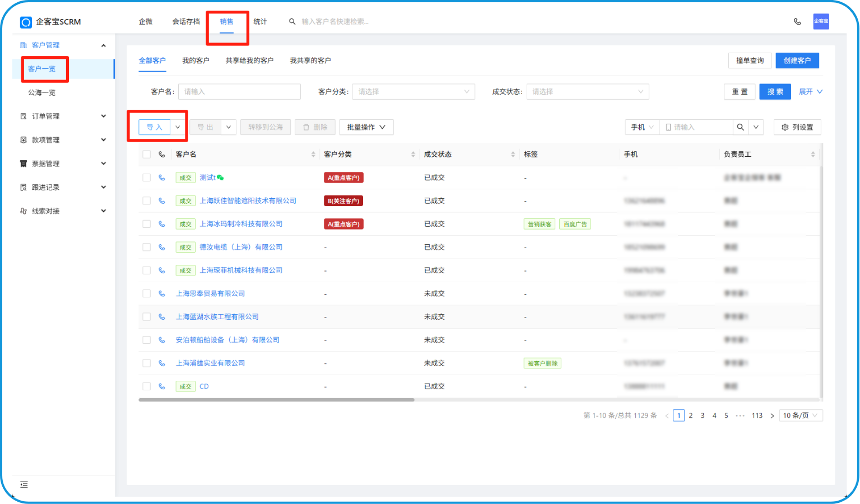Click the search magnifier in phone filter

[740, 127]
